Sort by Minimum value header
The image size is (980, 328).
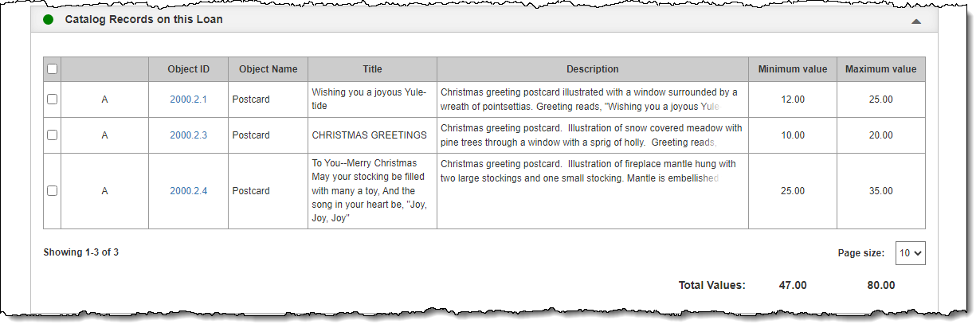click(x=793, y=69)
